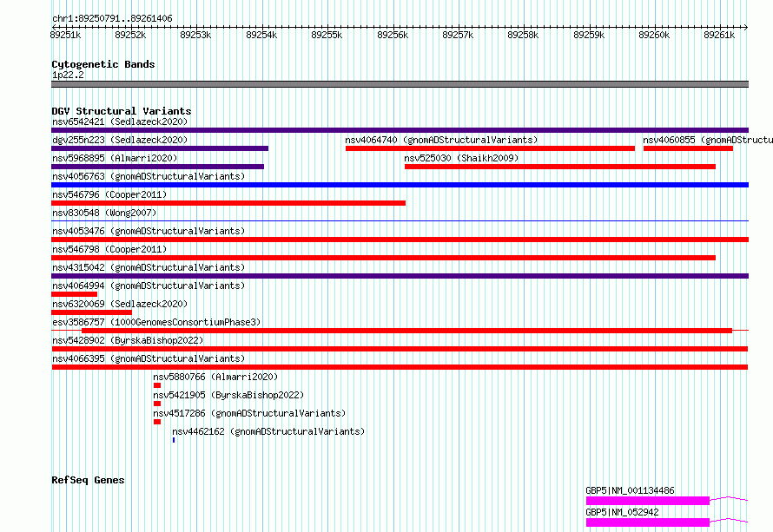The width and height of the screenshot is (773, 532).
Task: Click the nsv525030 (Shaikh2009) label
Action: point(461,158)
